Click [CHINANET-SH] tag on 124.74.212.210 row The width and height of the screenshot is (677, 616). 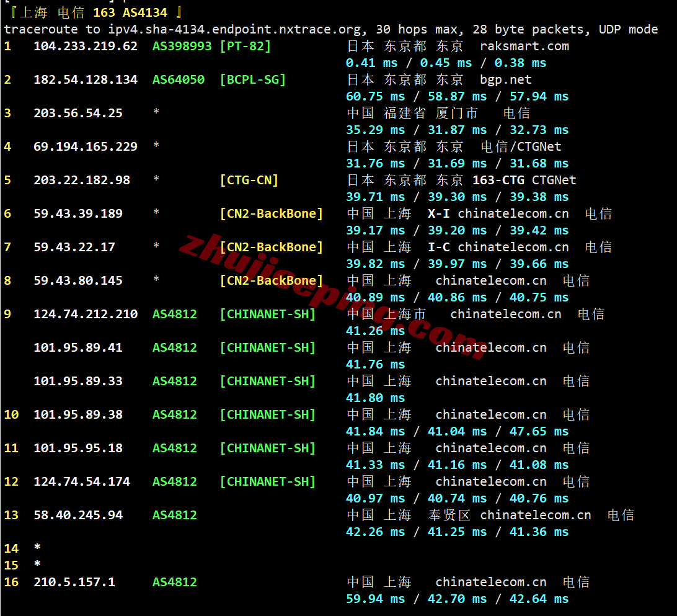[x=267, y=314]
